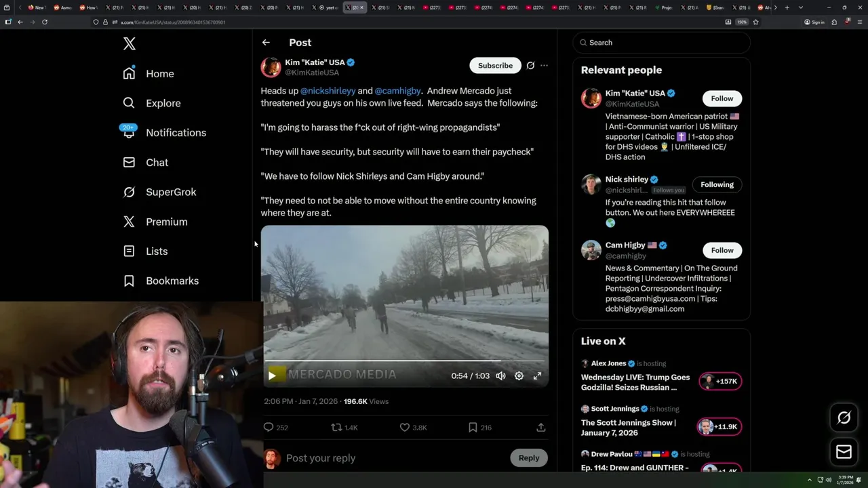
Task: Click Following button for Nick shirley
Action: (717, 185)
